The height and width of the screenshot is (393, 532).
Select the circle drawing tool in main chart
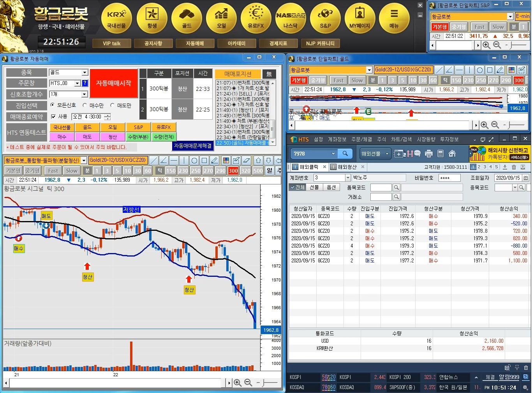click(x=194, y=160)
